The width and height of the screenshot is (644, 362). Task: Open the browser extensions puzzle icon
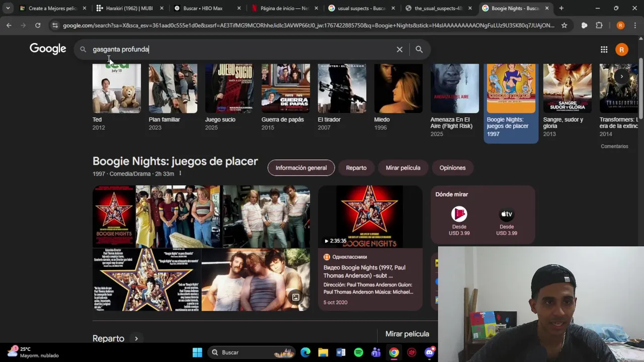[599, 25]
